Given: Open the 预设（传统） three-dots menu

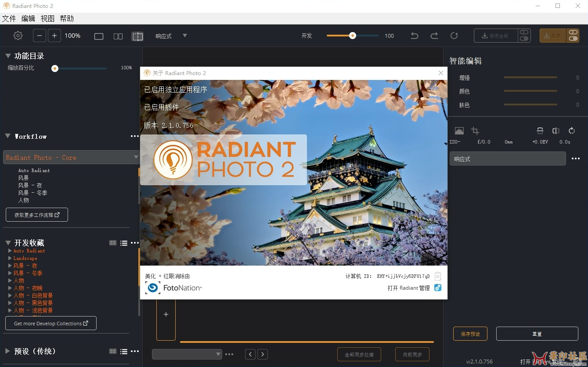Looking at the screenshot, I should pos(135,351).
